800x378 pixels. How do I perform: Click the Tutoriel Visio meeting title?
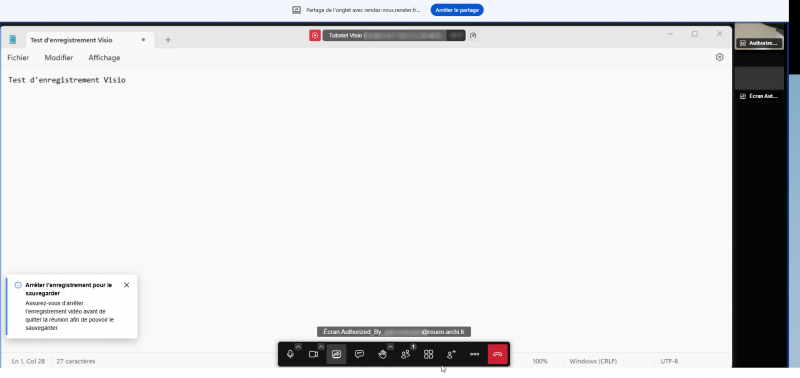[345, 36]
